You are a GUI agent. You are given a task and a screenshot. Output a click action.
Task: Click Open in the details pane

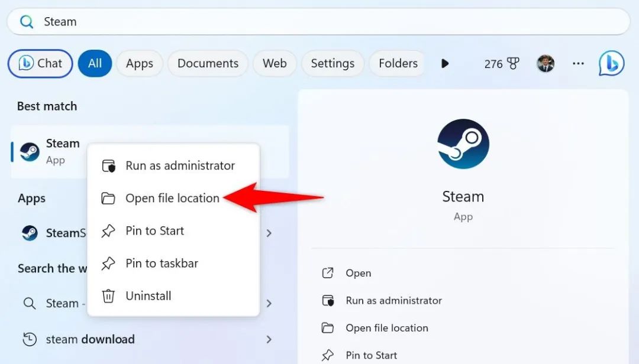click(x=358, y=273)
